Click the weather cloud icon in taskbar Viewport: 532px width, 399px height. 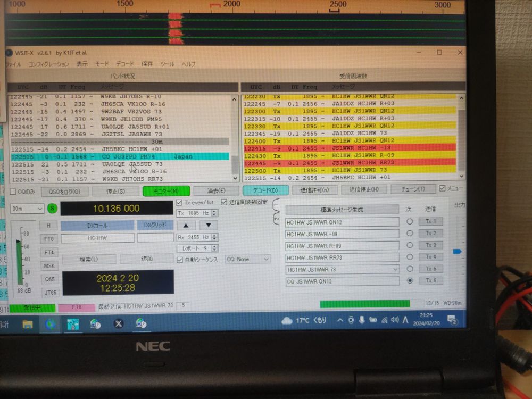tap(287, 321)
